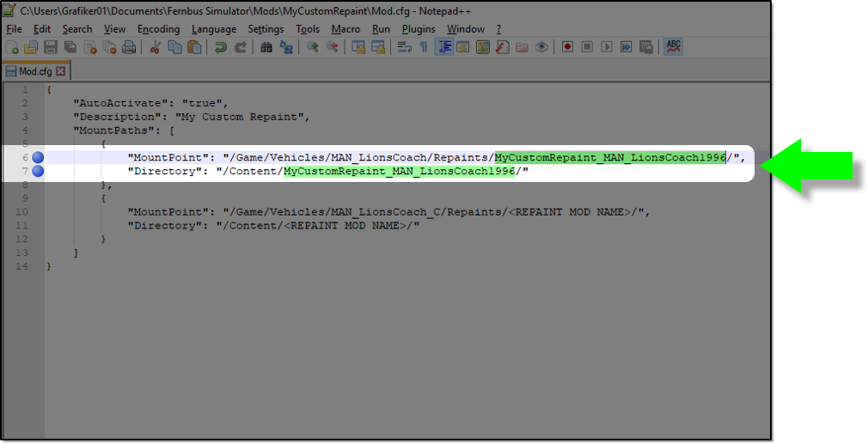Viewport: 868px width, 443px height.
Task: Toggle the ABC spell check button
Action: [x=673, y=46]
